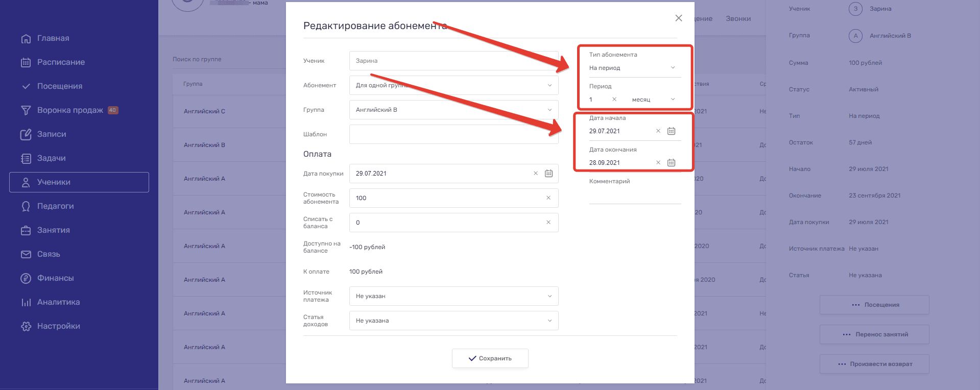
Task: Open Финансы section in the sidebar
Action: (55, 278)
